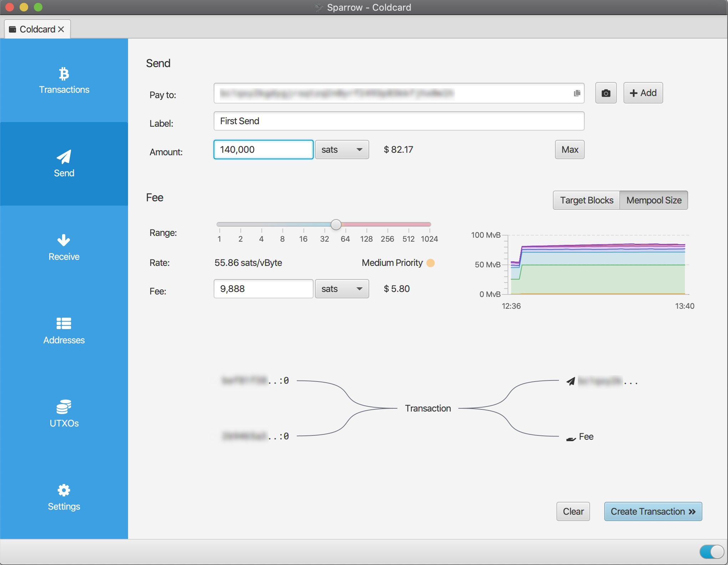Screen dimensions: 728x565
Task: Open the UTXOs coins section
Action: pyautogui.click(x=64, y=414)
